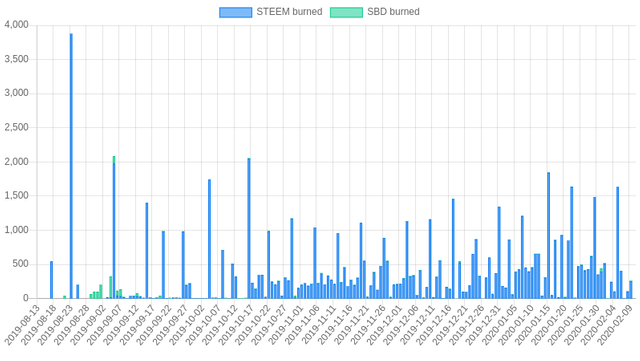Viewport: 640px width, 361px height.
Task: Click the x-axis date 2019-11-01
Action: (286, 325)
